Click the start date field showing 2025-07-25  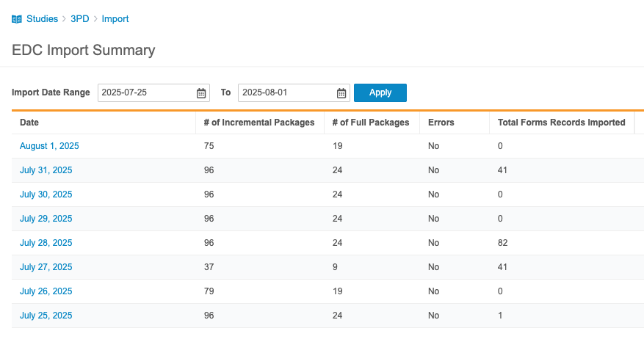coord(147,92)
